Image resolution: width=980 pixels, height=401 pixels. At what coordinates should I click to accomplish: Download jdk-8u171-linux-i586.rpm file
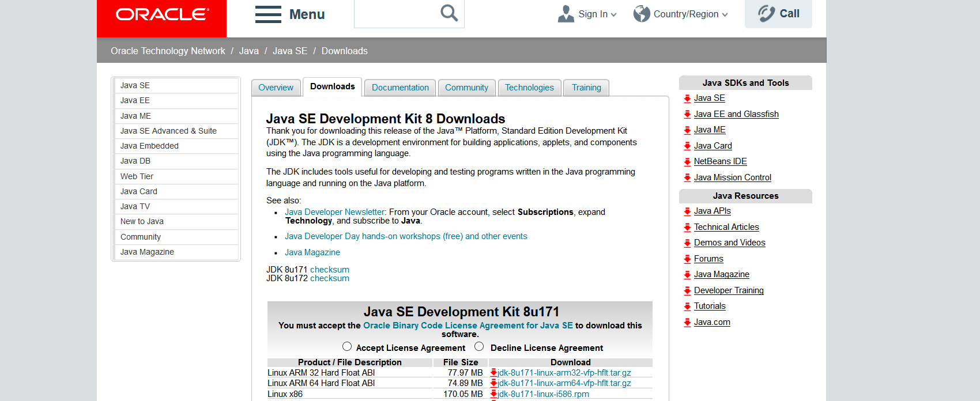coord(544,394)
